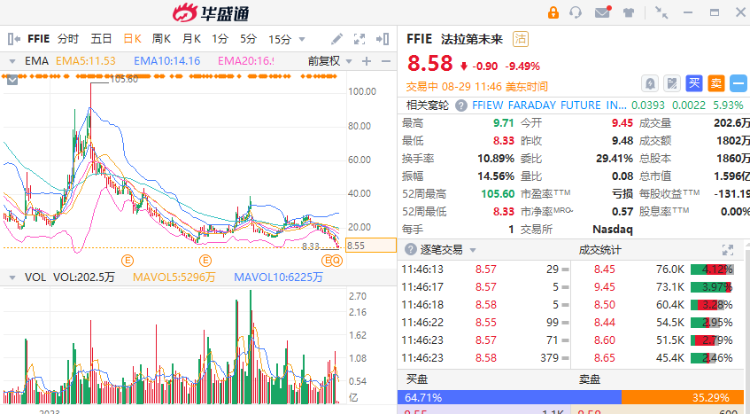Open the account lock icon in title bar

pyautogui.click(x=553, y=12)
